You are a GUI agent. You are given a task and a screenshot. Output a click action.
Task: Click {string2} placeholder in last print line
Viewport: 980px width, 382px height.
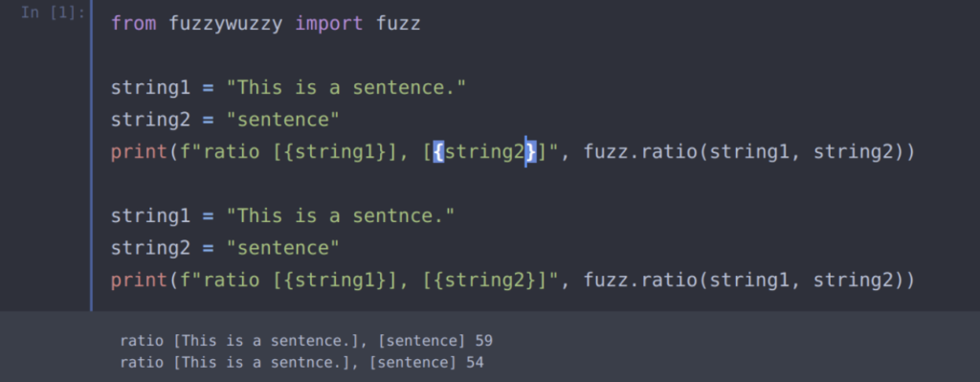coord(484,280)
